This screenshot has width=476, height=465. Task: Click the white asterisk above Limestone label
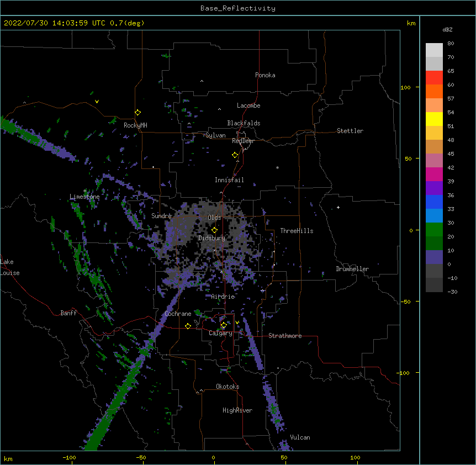[x=84, y=191]
